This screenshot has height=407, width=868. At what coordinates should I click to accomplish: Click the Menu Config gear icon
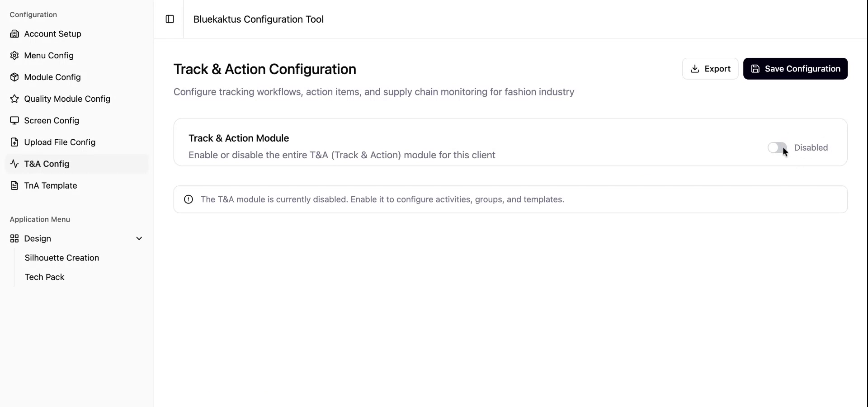point(14,56)
